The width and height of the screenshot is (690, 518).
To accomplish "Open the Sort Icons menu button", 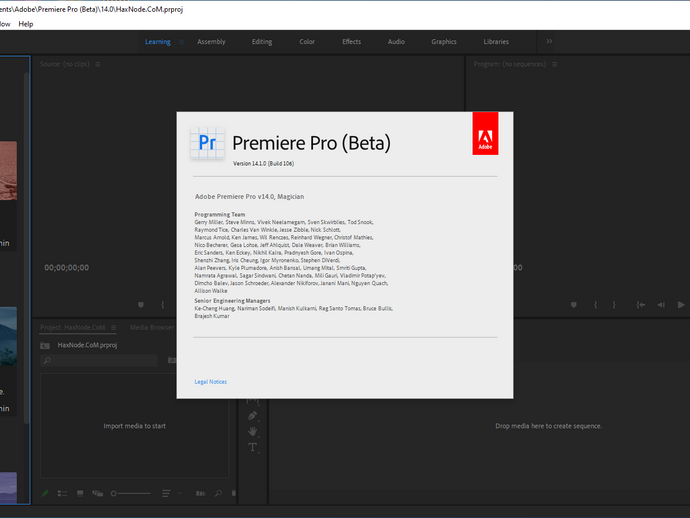I will pyautogui.click(x=166, y=493).
